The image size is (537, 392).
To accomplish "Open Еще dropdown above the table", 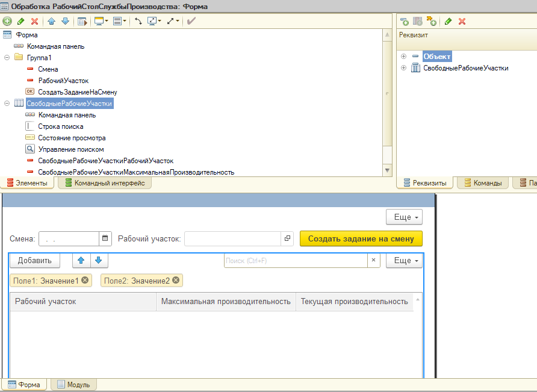I will tap(404, 261).
